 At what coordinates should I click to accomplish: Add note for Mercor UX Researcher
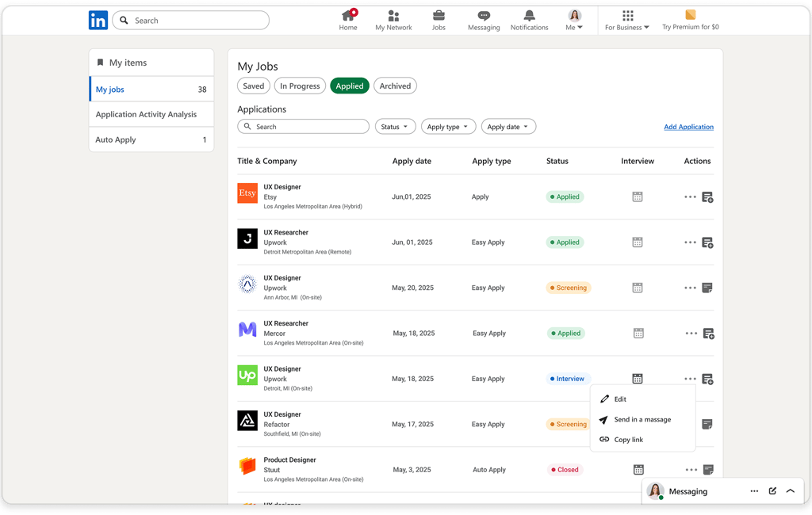tap(708, 334)
